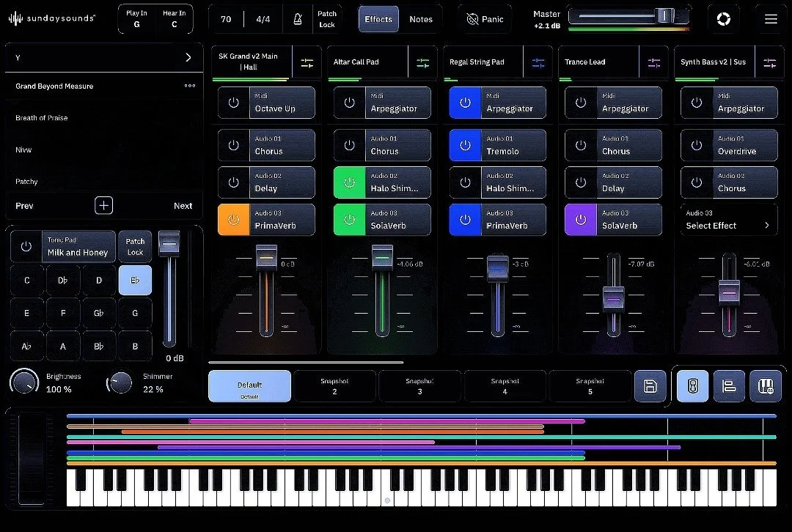Viewport: 792px width, 532px height.
Task: Open the hamburger menu
Action: [771, 19]
